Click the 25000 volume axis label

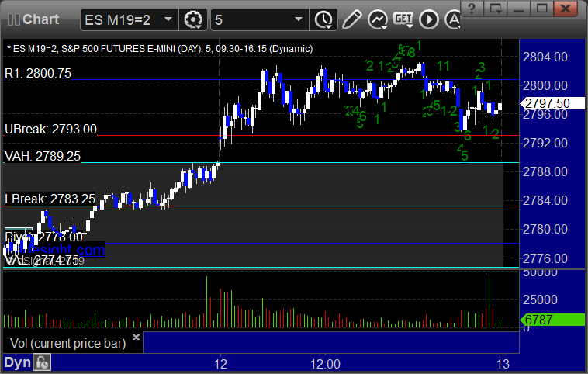coord(540,300)
